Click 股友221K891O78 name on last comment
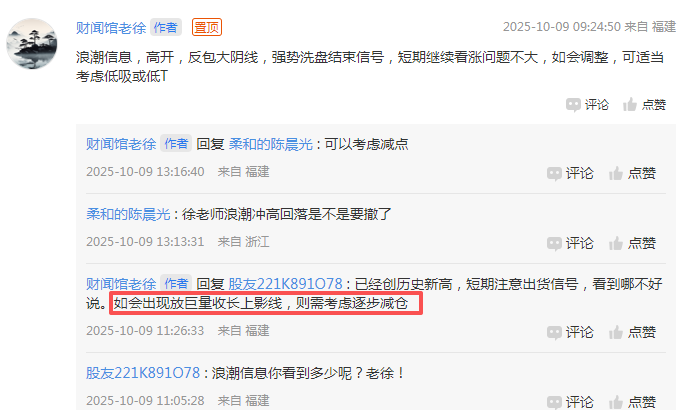 click(143, 373)
